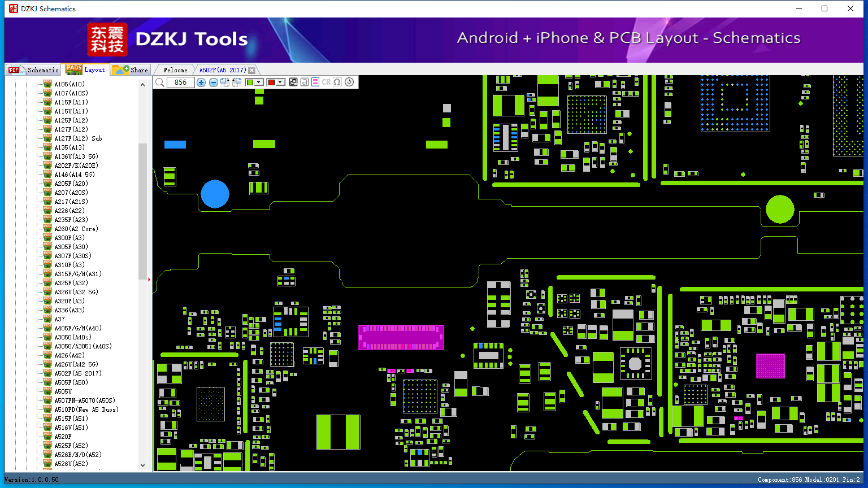This screenshot has height=488, width=868.
Task: Zoom in with the blue plus icon
Action: pos(201,82)
